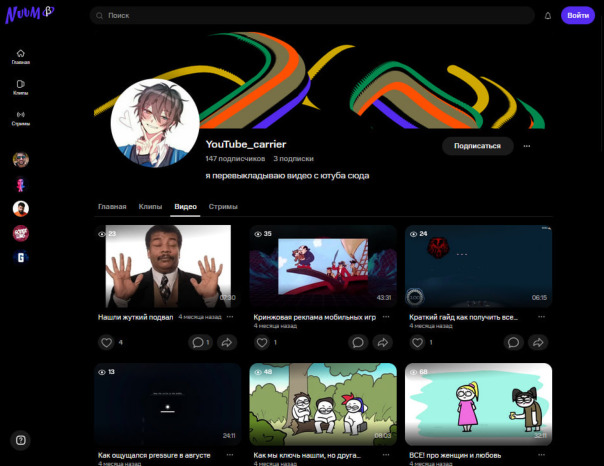
Task: Open options menu for Нашли жуткий подвал
Action: pyautogui.click(x=230, y=317)
